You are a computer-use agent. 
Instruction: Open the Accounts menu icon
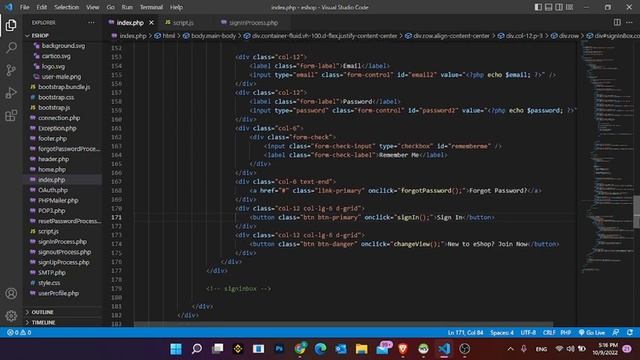coord(11,293)
